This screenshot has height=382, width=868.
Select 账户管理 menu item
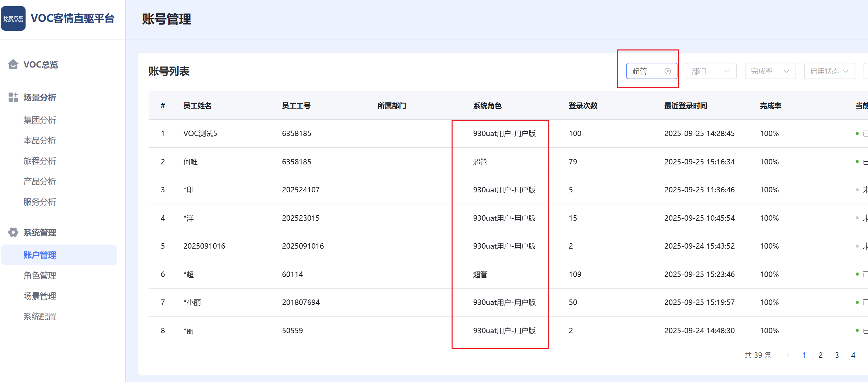(x=40, y=255)
